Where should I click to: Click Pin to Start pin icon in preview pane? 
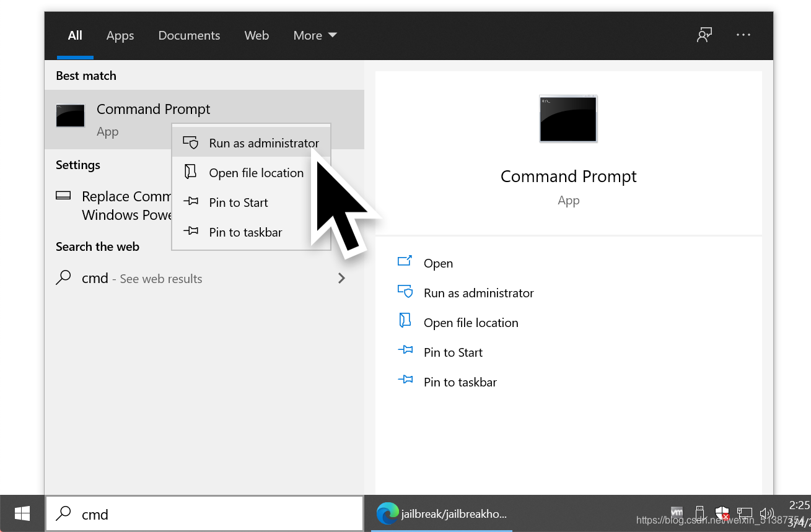pyautogui.click(x=405, y=350)
